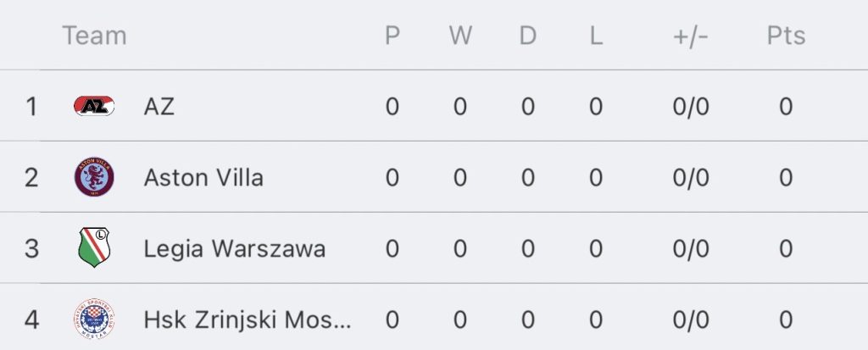Screen dimensions: 868x350
Task: Click the D column header
Action: click(528, 36)
